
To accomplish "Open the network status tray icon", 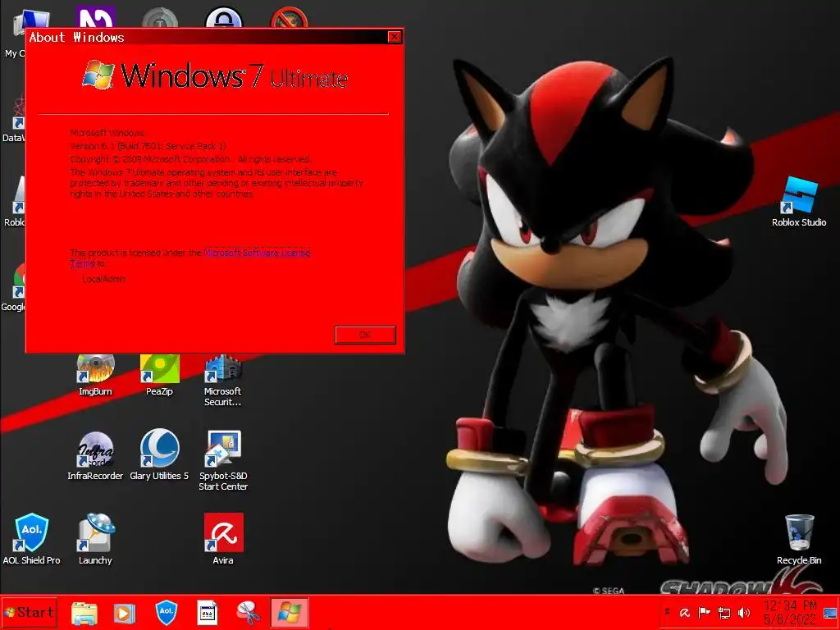I will 724,612.
